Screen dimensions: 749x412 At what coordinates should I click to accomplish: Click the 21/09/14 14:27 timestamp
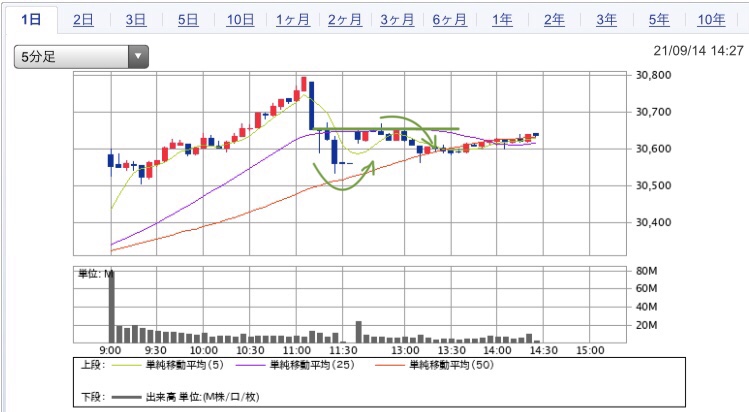[x=698, y=51]
